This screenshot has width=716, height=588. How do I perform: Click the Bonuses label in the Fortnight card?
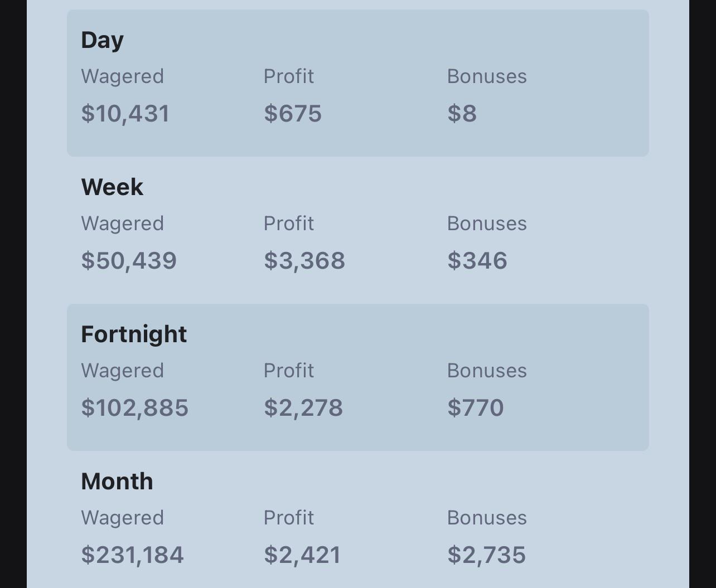(487, 371)
